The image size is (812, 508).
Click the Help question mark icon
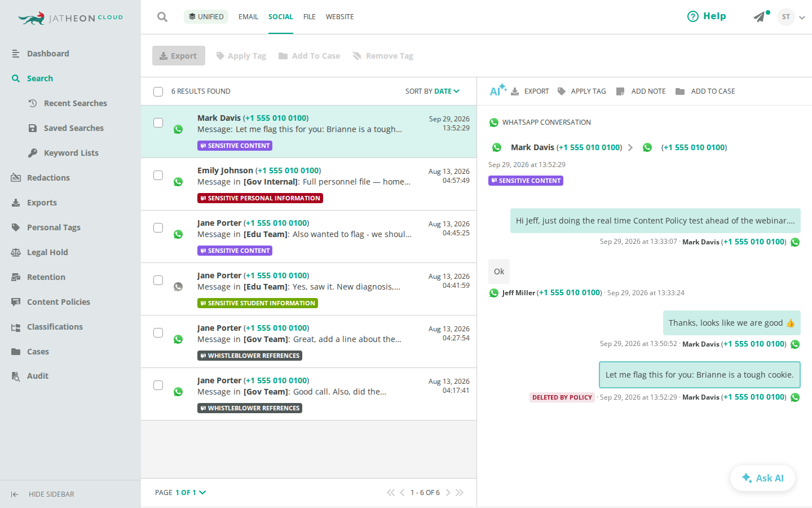[693, 16]
